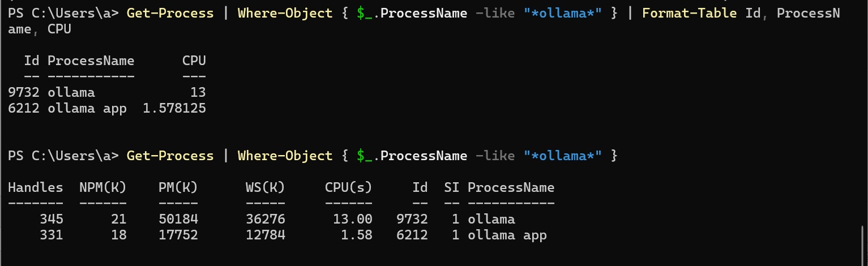Click the NPM(K) value 18
The height and width of the screenshot is (266, 868).
118,235
